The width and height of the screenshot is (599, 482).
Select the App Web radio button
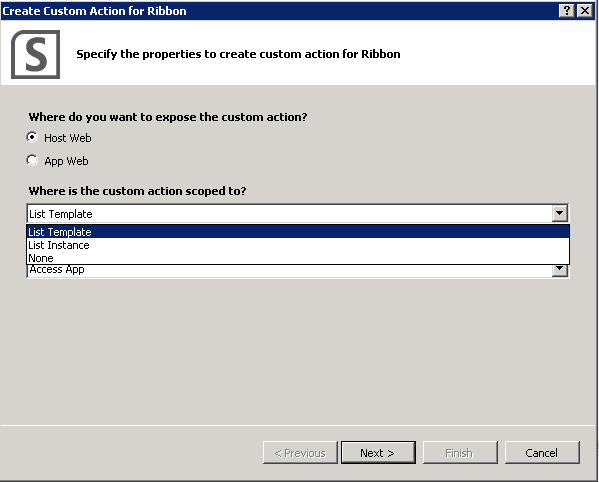pos(32,160)
